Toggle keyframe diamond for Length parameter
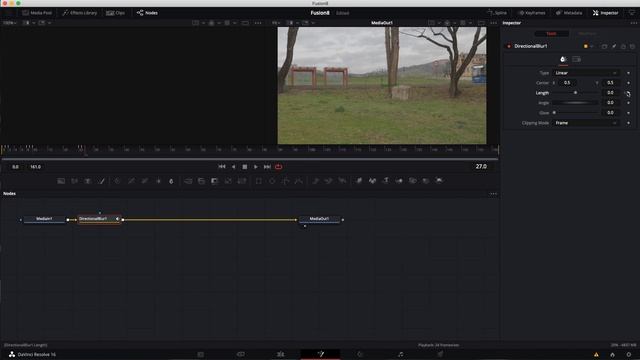Image resolution: width=640 pixels, height=360 pixels. coord(628,93)
